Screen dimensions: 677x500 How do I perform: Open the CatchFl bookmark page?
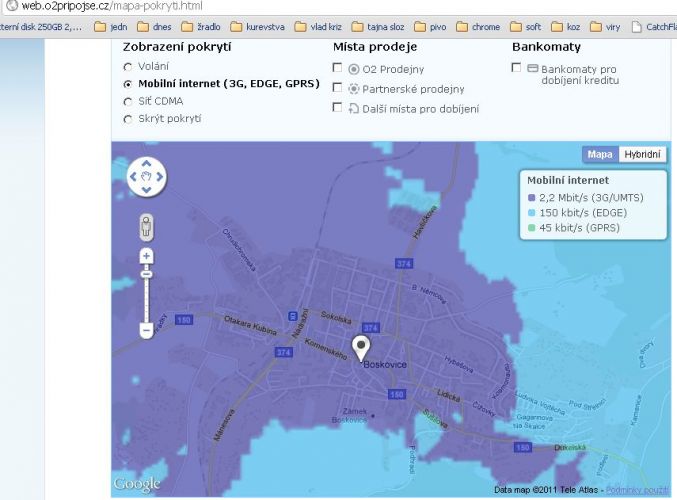pos(654,27)
